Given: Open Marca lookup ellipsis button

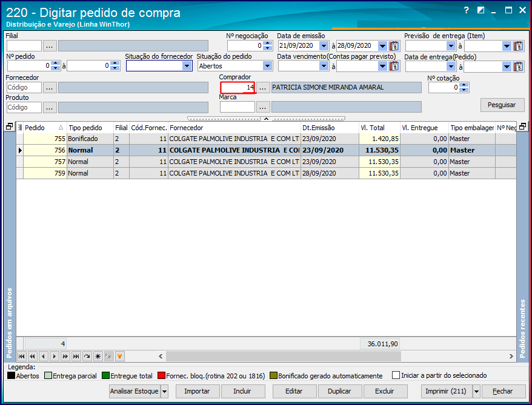Looking at the screenshot, I should pyautogui.click(x=262, y=107).
